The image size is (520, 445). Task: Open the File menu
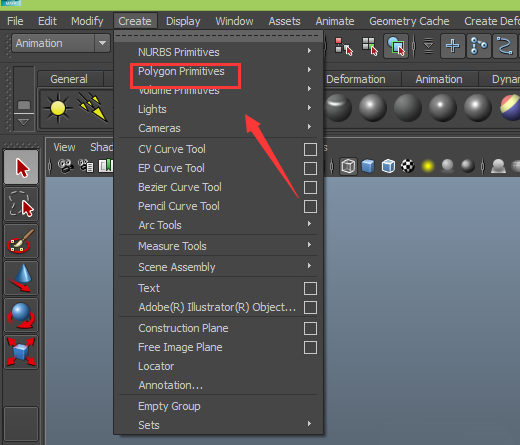(15, 21)
